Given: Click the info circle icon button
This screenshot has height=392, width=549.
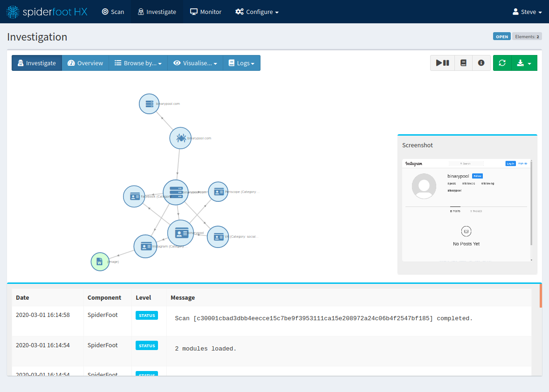Looking at the screenshot, I should tap(481, 63).
